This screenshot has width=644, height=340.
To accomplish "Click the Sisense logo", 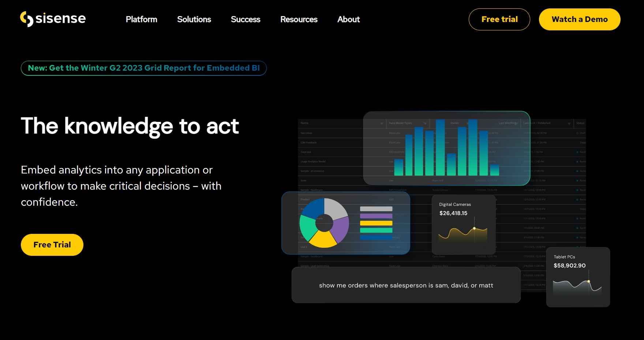I will point(53,19).
